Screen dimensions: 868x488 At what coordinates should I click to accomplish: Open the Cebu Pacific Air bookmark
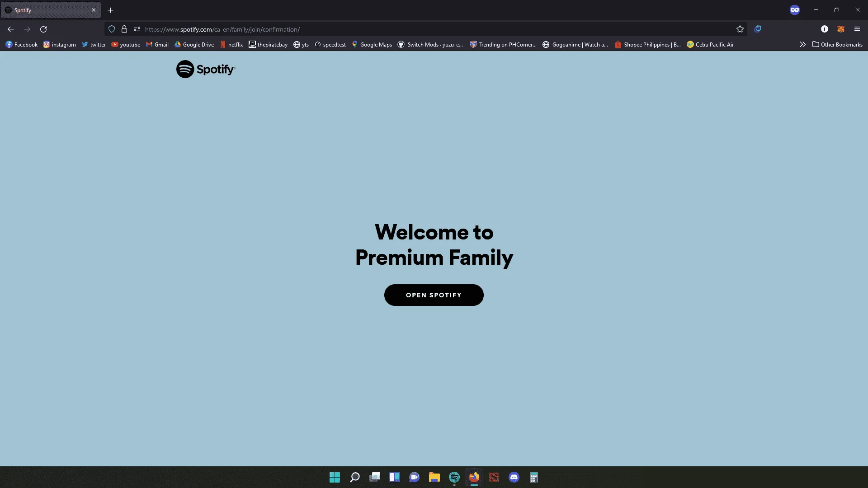point(710,45)
